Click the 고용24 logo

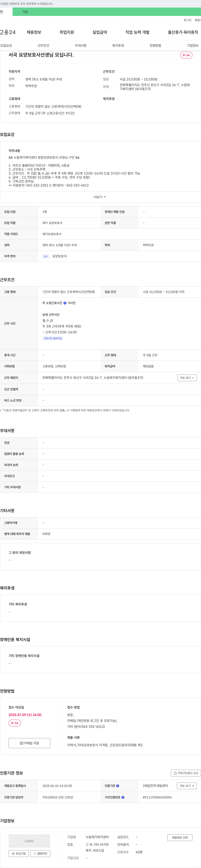[x=8, y=32]
